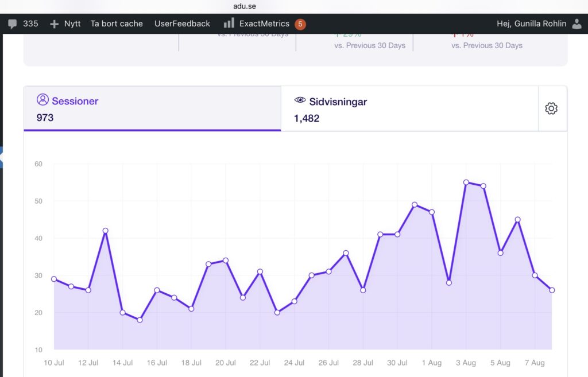The image size is (588, 377).
Task: Open chart settings gear icon
Action: pos(551,108)
